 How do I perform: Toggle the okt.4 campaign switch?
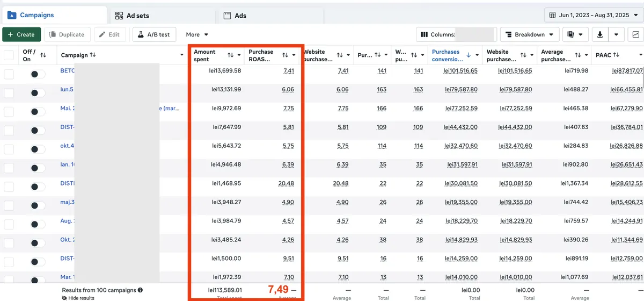[x=38, y=149]
